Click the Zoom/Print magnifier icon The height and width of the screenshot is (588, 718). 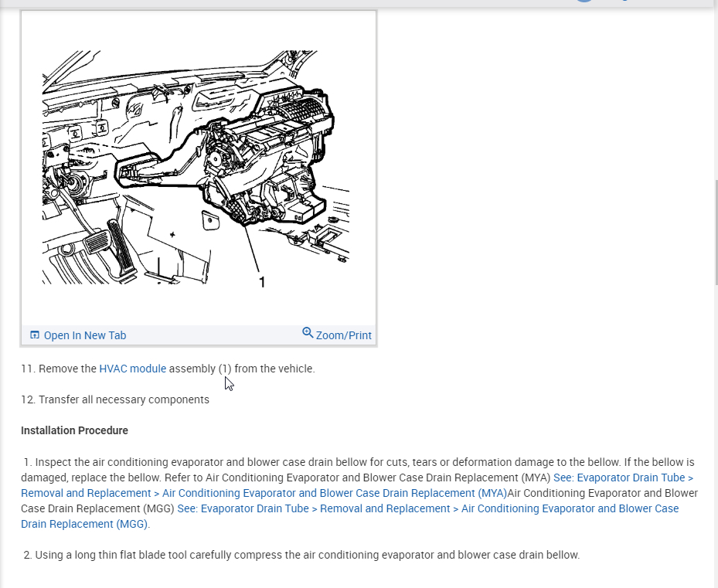pyautogui.click(x=308, y=332)
